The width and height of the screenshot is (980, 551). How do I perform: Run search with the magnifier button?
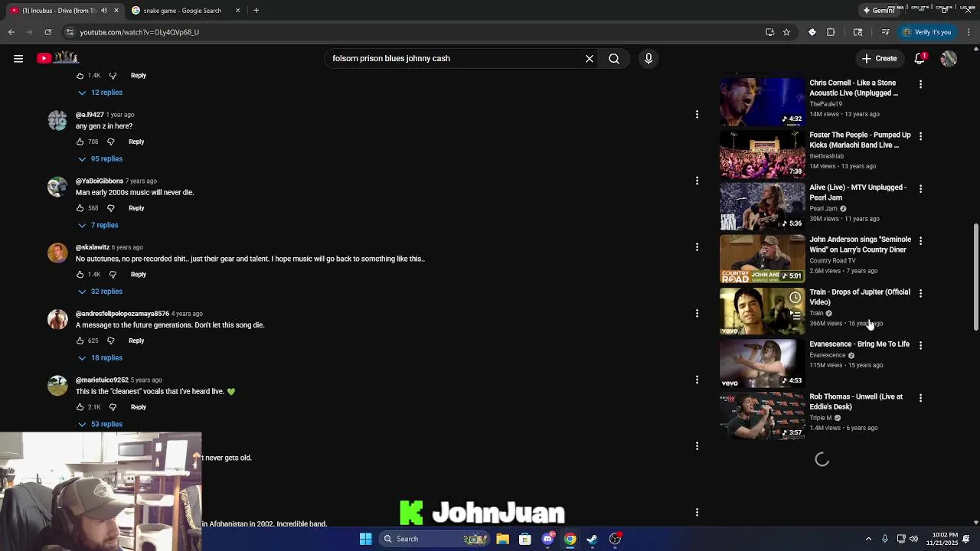click(x=614, y=58)
